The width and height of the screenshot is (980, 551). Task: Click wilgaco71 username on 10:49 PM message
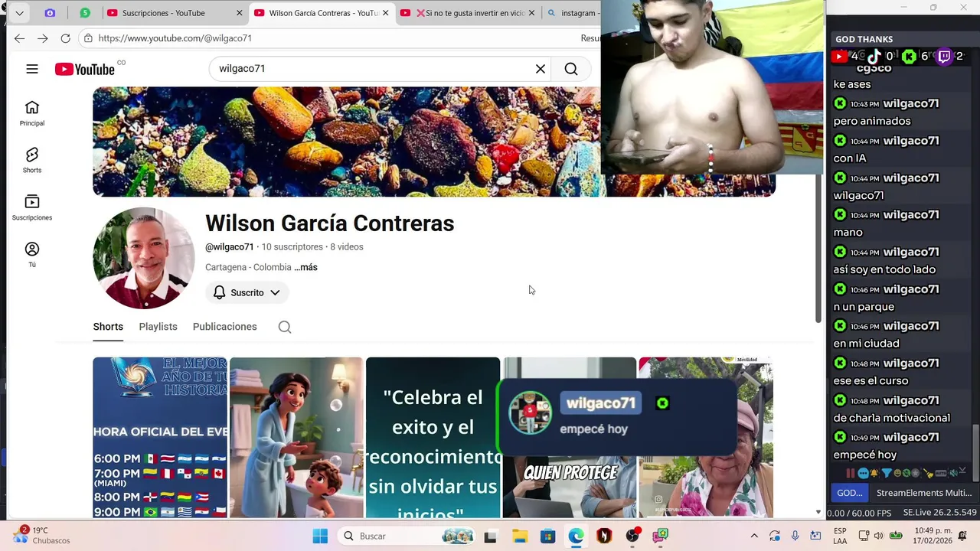910,438
